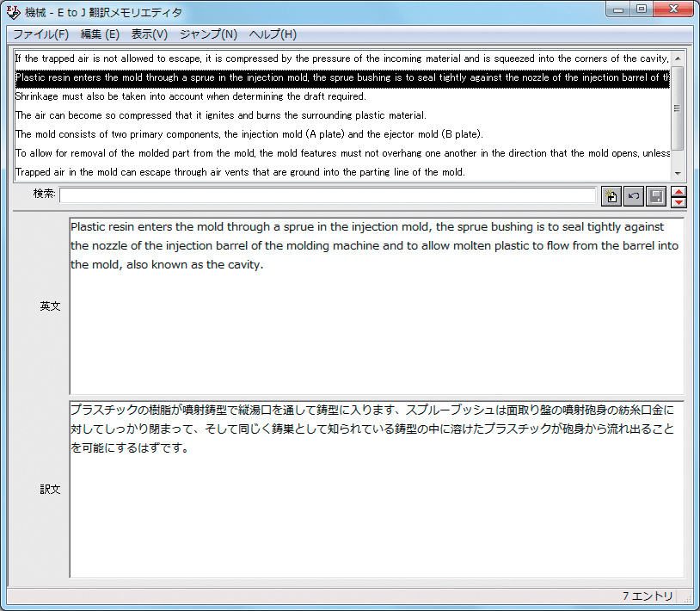
Task: Select the 'The air can become so compressed' entry
Action: click(x=221, y=115)
